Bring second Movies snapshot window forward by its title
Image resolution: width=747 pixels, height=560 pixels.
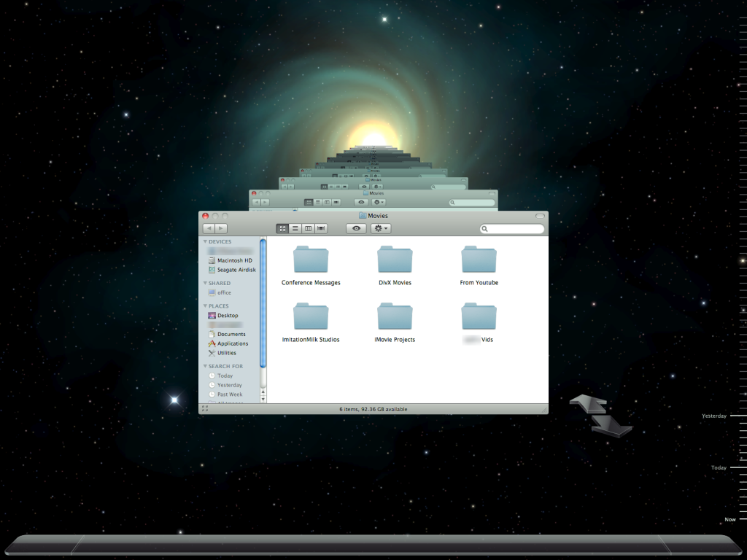coord(376,193)
